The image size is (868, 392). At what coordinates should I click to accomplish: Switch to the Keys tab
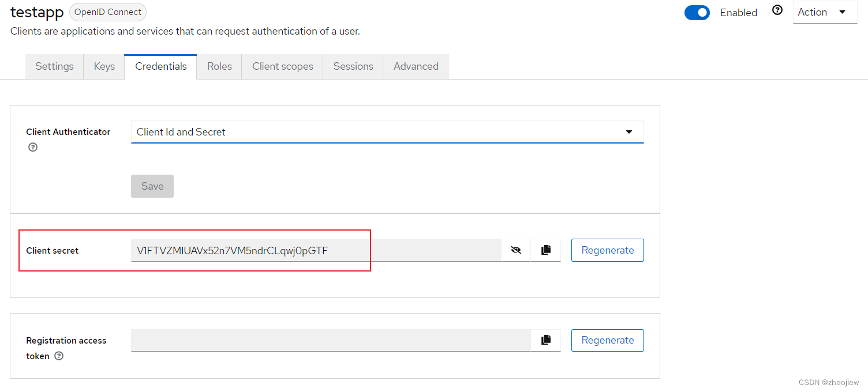click(104, 66)
